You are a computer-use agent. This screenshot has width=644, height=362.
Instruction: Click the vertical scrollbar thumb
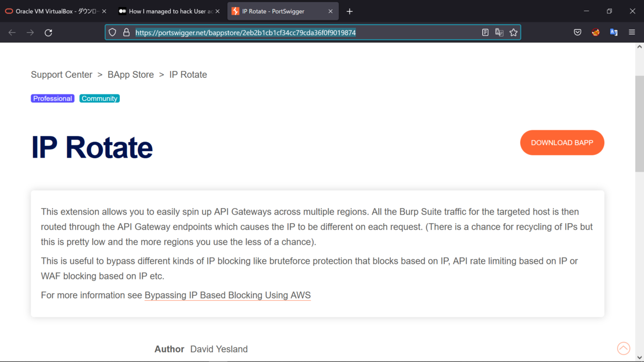tap(639, 123)
